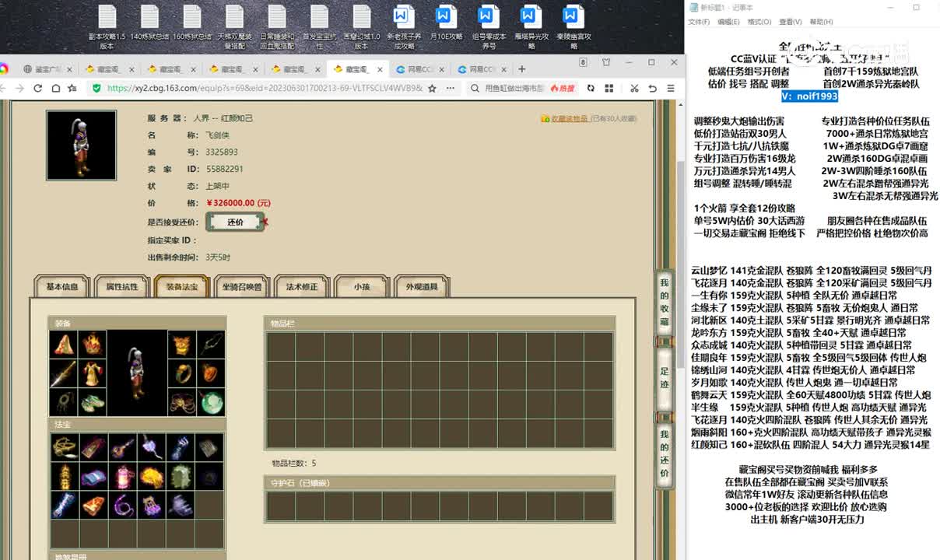Open Notepad 格式(O) menu
This screenshot has height=560, width=940.
coord(759,22)
